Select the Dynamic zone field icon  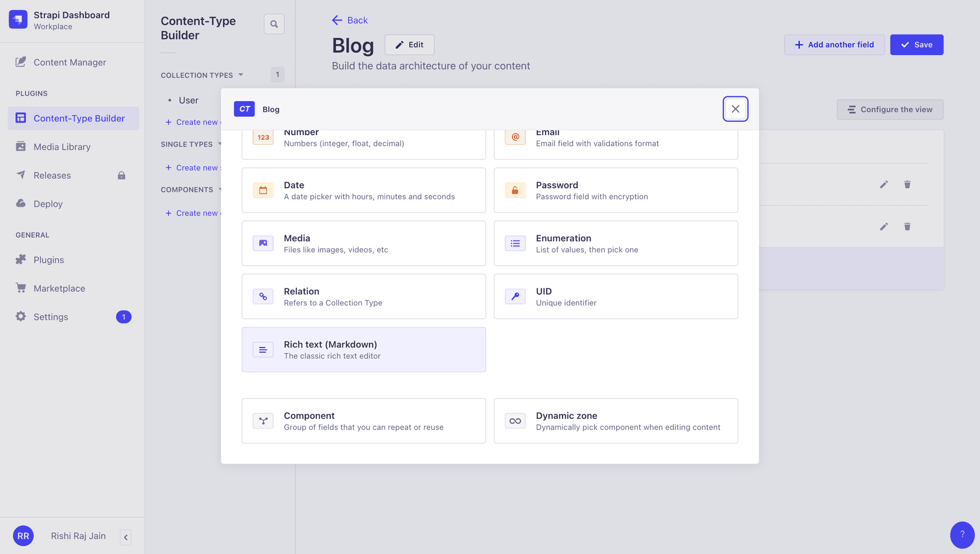click(515, 420)
